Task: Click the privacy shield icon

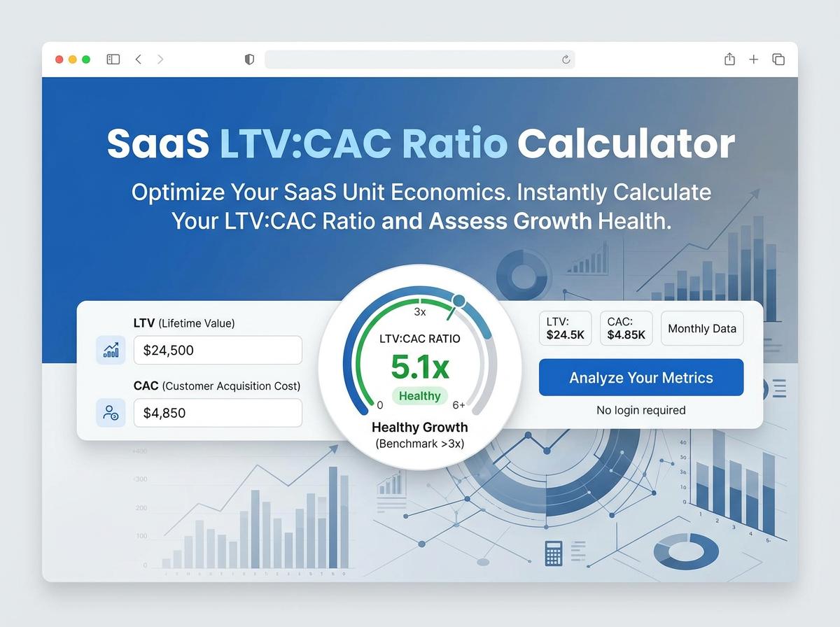Action: pos(249,59)
